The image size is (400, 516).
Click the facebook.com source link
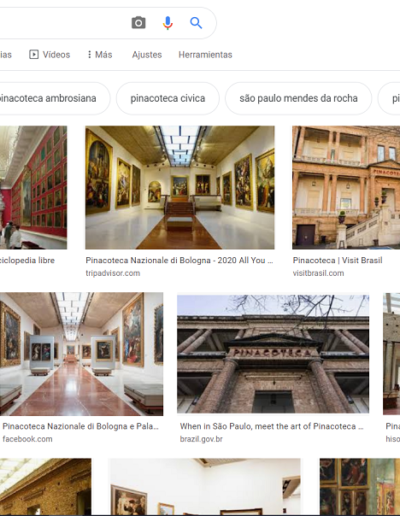pyautogui.click(x=27, y=439)
